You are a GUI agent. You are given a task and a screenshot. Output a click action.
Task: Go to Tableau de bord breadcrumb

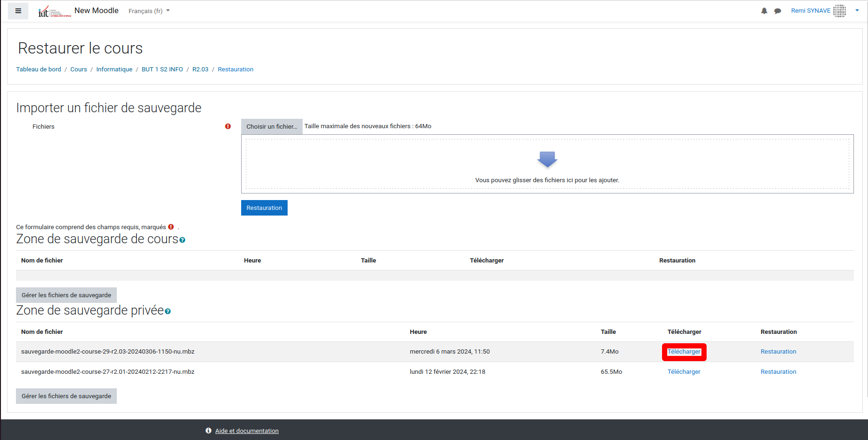pos(38,69)
